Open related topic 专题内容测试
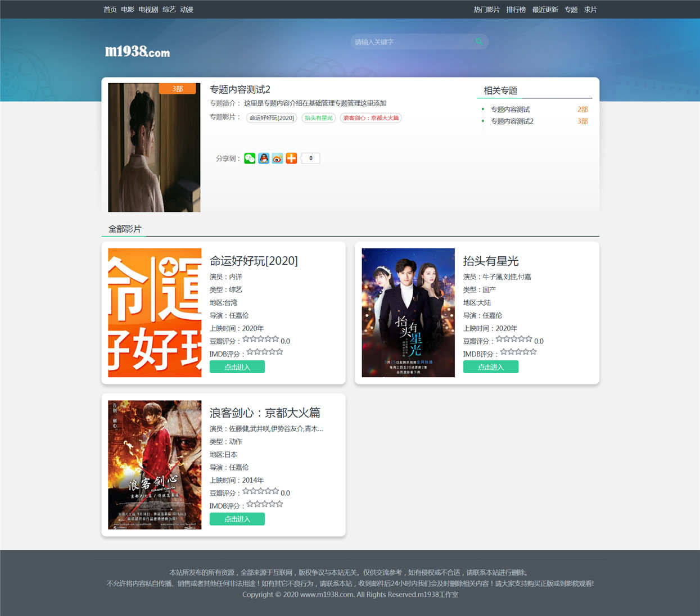This screenshot has height=616, width=700. click(x=511, y=110)
